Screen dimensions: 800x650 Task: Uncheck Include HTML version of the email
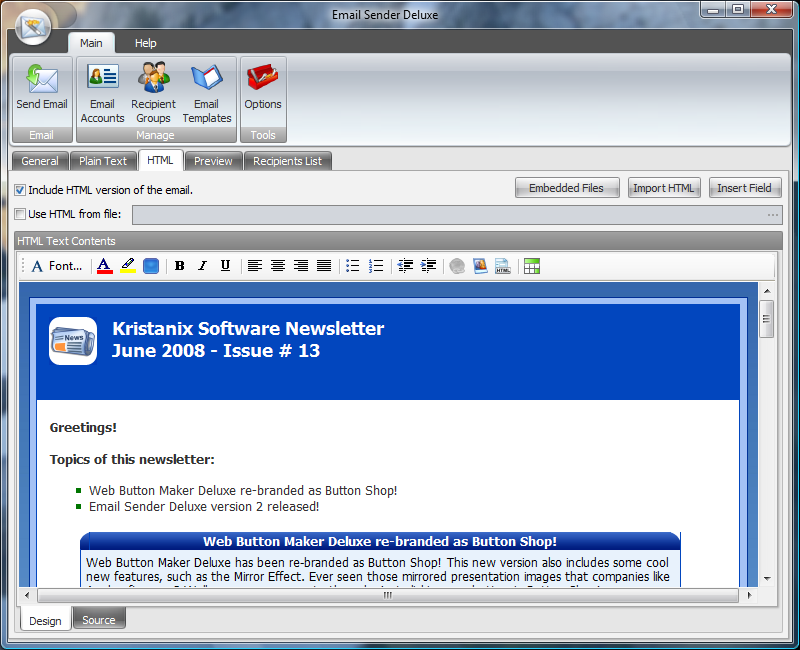pyautogui.click(x=20, y=190)
